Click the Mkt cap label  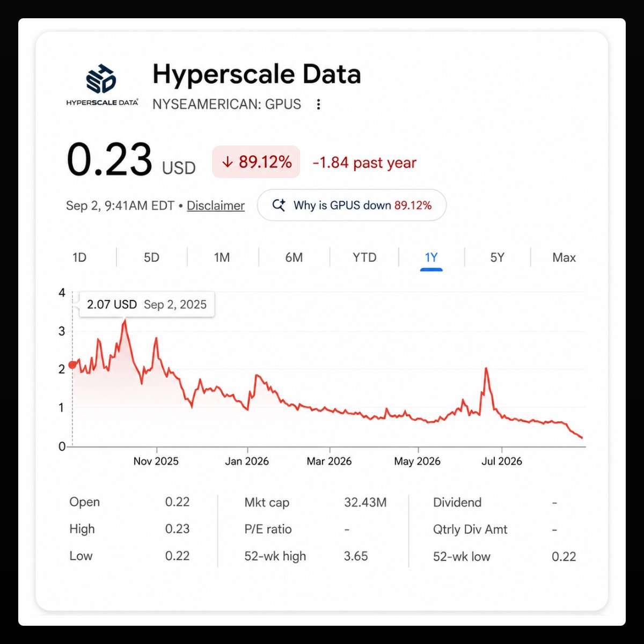click(x=267, y=502)
